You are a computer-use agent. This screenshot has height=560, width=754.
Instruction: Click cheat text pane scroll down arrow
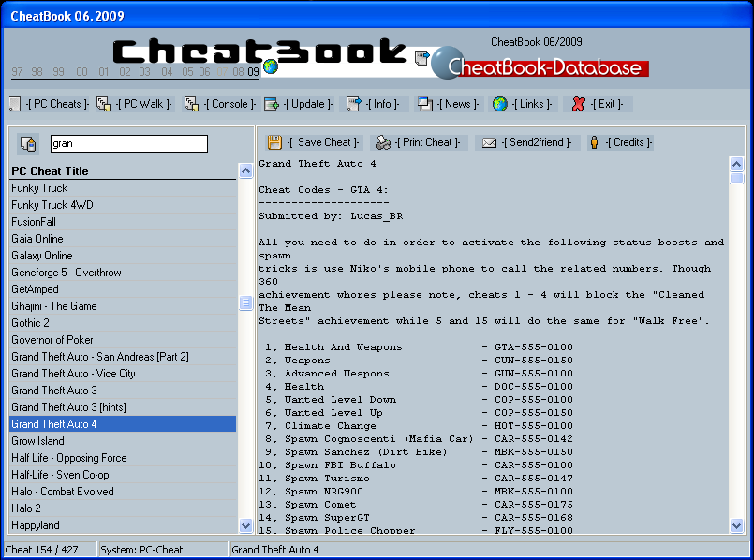[737, 525]
